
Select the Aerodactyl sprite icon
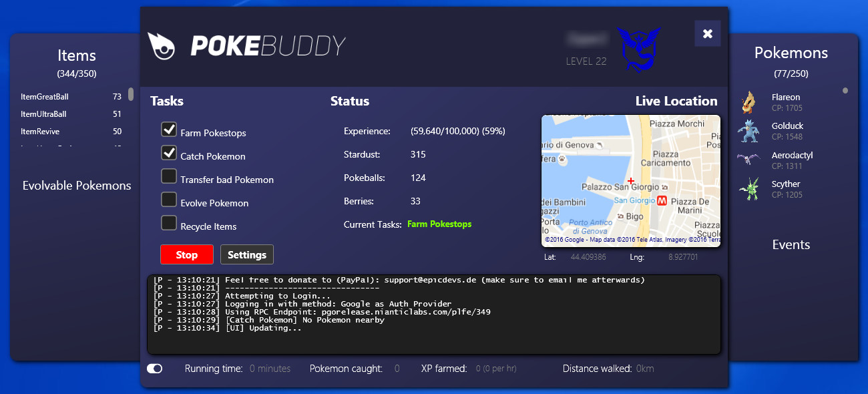(x=748, y=160)
